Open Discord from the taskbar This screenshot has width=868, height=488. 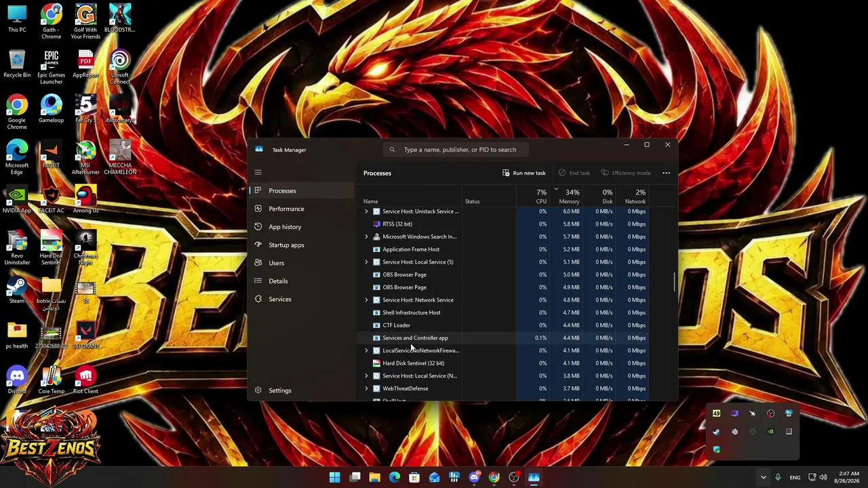(474, 477)
